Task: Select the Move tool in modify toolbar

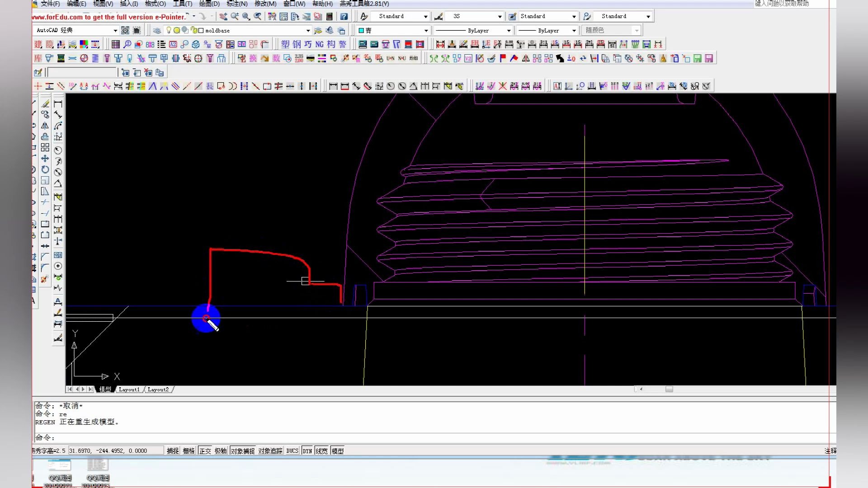Action: click(45, 159)
